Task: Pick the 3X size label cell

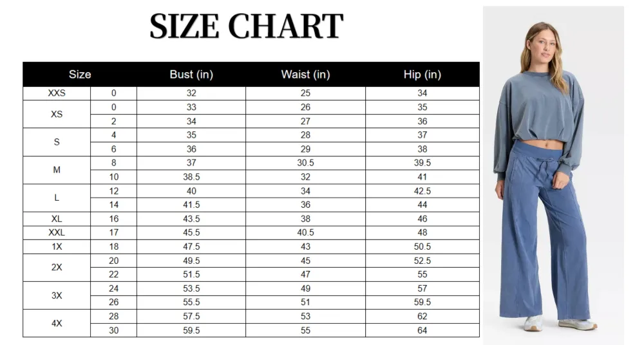Action: tap(57, 295)
